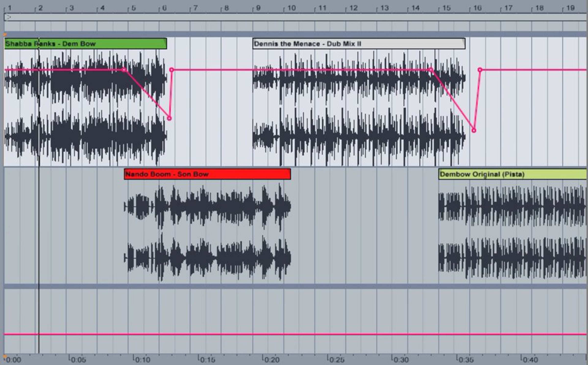Viewport: 588px width, 365px height.
Task: Click the flat pink automation line on bottom track
Action: coord(295,334)
